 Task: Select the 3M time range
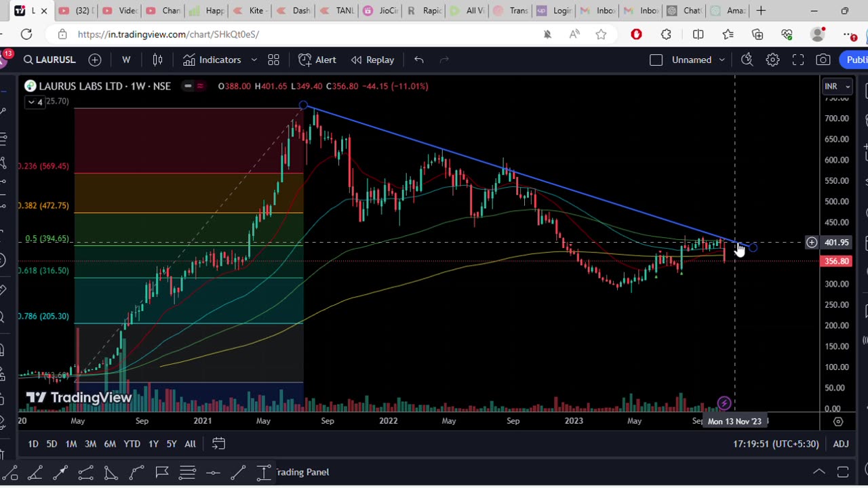pos(90,444)
